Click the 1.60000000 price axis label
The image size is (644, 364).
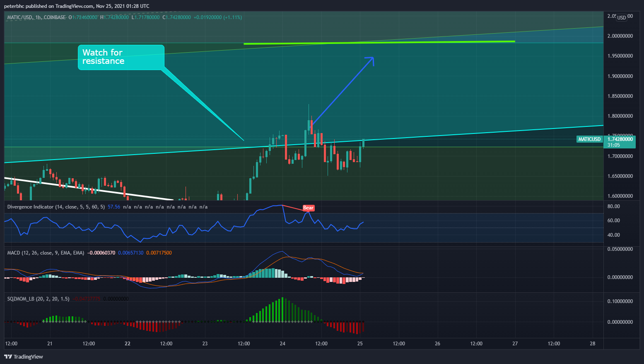pyautogui.click(x=620, y=196)
